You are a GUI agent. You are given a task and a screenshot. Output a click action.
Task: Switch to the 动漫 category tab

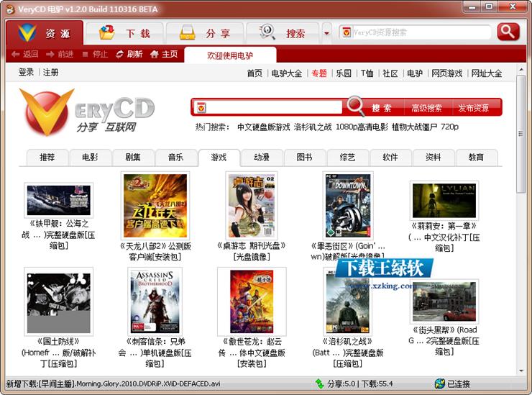tap(261, 157)
